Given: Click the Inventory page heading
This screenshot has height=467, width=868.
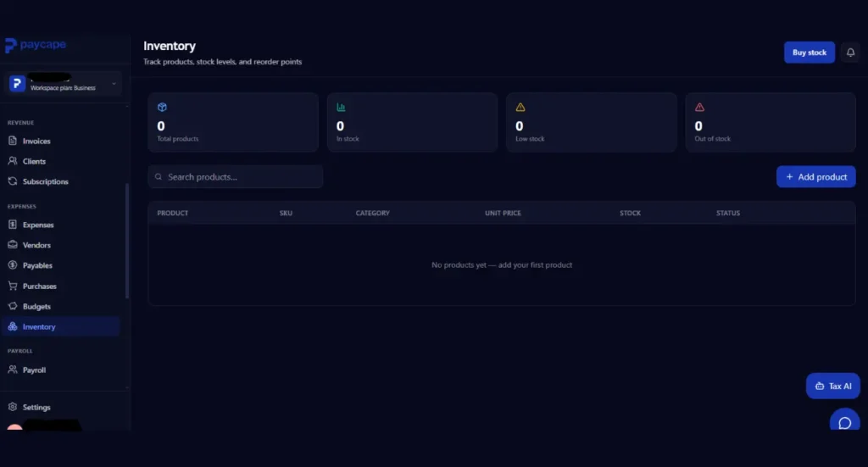Looking at the screenshot, I should 170,46.
